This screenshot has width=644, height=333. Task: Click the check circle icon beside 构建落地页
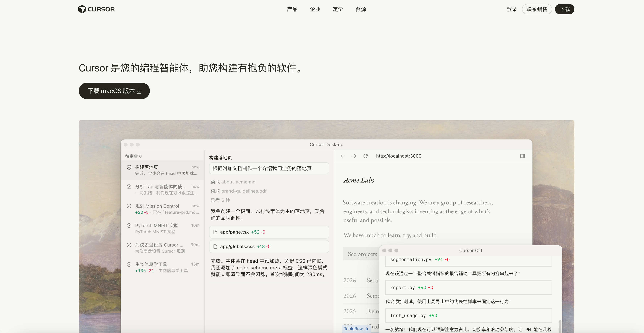[129, 167]
